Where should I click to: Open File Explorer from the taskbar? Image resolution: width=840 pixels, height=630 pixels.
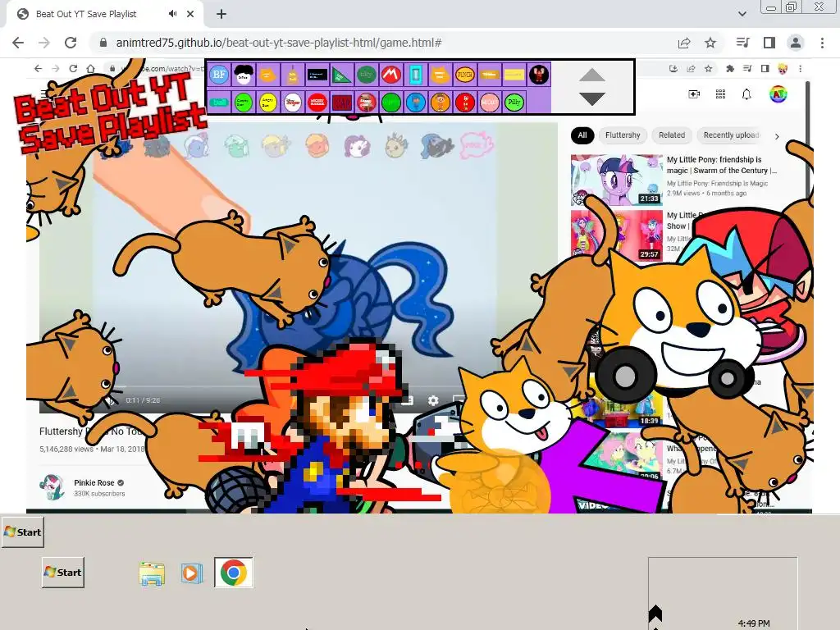point(152,573)
